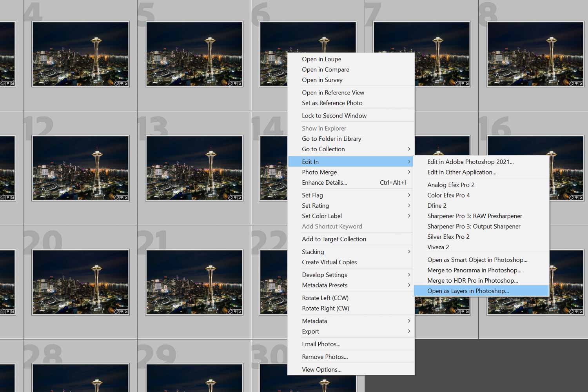This screenshot has height=392, width=588.
Task: Click the keyword tag badge on thumbnail 4
Action: click(116, 83)
